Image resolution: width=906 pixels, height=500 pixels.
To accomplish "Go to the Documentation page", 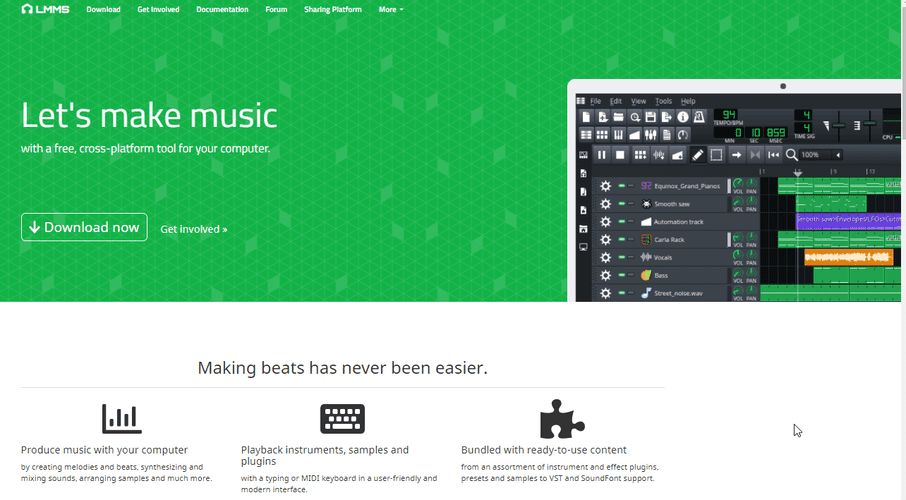I will click(x=222, y=9).
